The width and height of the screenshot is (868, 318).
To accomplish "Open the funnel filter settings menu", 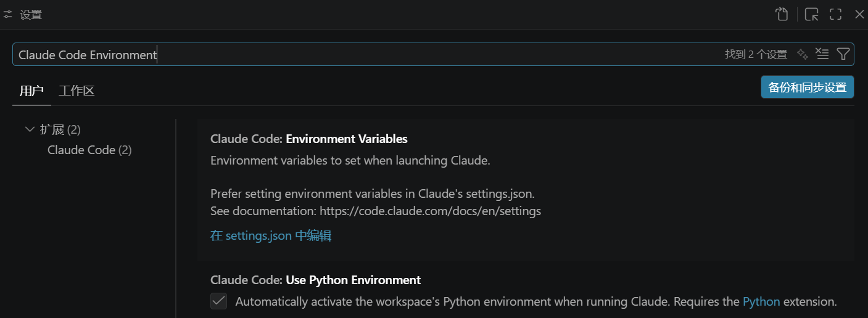I will pyautogui.click(x=843, y=54).
